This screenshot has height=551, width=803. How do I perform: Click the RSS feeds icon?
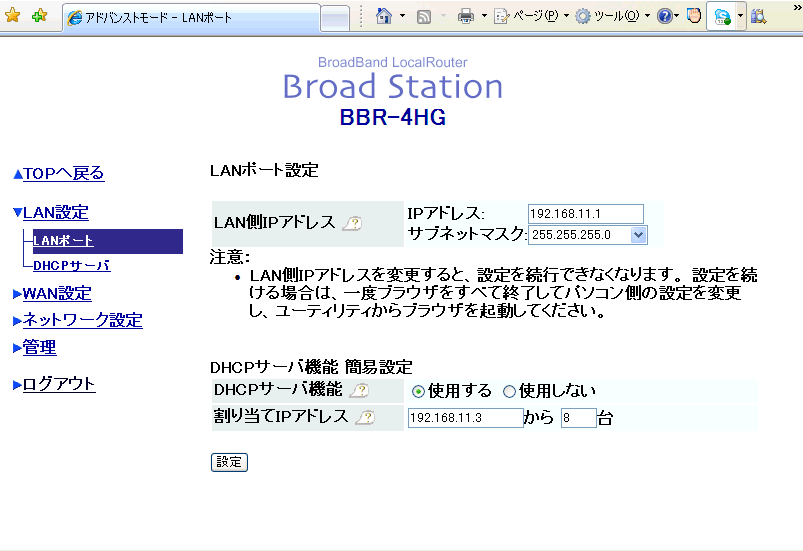pyautogui.click(x=424, y=17)
